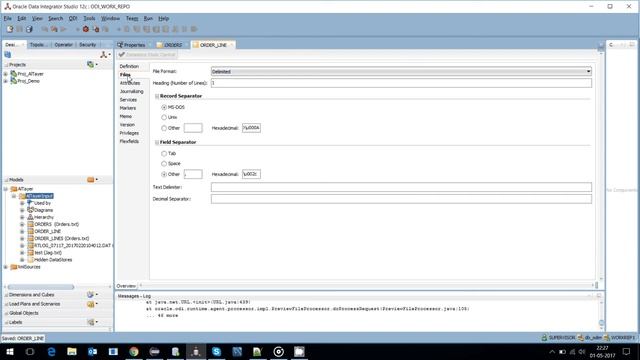Image resolution: width=640 pixels, height=360 pixels.
Task: Expand the Proj_ATayer project node
Action: coord(6,74)
